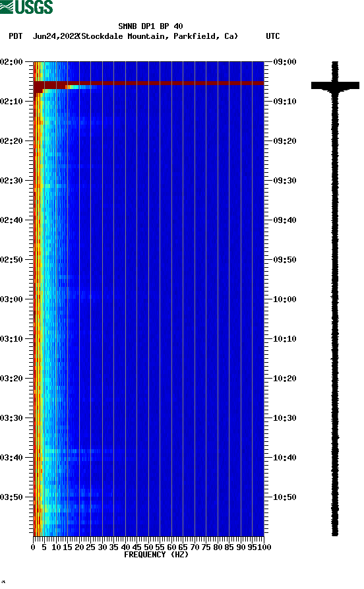364x589 pixels.
Task: Click the 09:10 UTC time label
Action: (285, 102)
